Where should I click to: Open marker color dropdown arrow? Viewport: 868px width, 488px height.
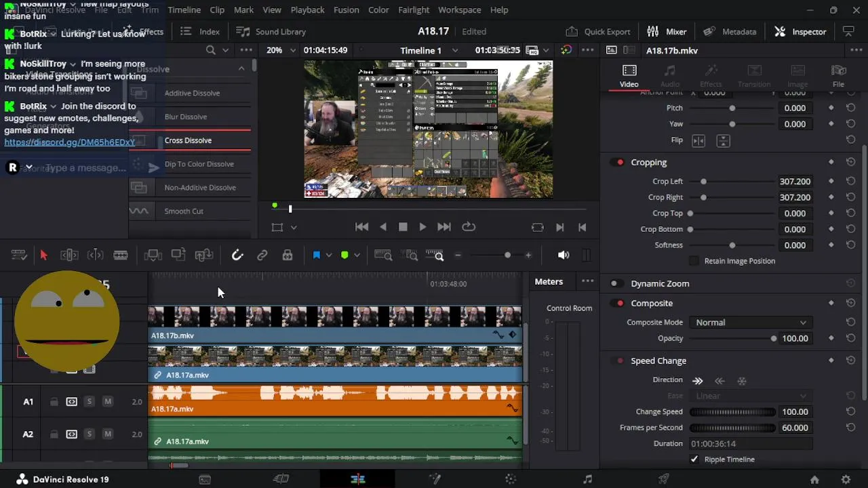click(357, 255)
